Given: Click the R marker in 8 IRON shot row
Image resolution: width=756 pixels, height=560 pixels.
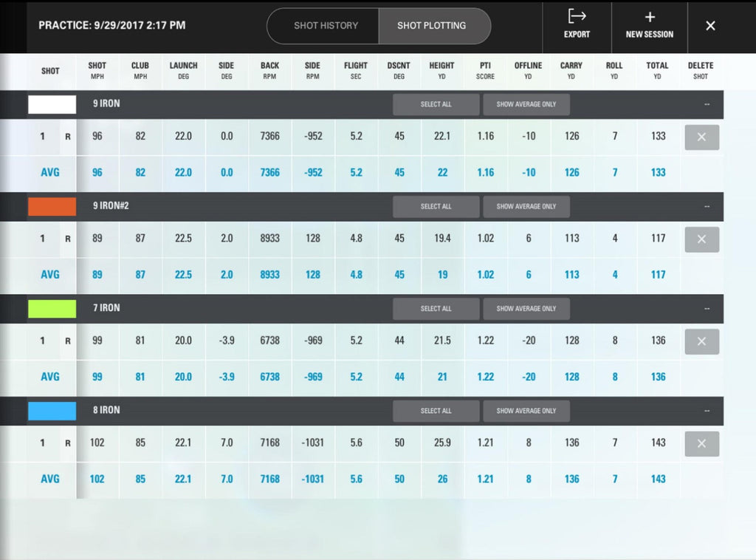Looking at the screenshot, I should tap(68, 443).
